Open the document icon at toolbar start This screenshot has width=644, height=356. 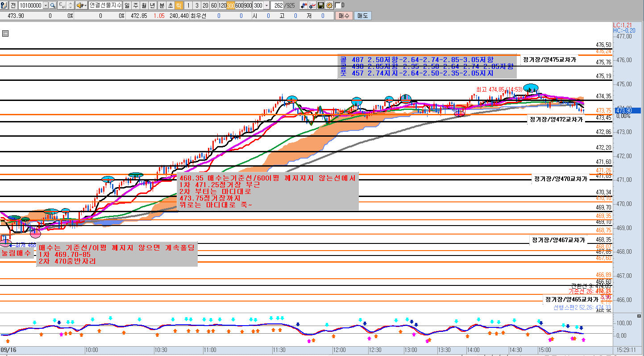click(4, 5)
